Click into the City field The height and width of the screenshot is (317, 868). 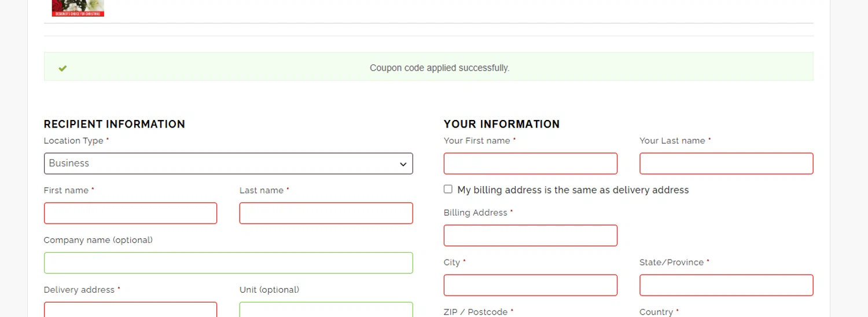pyautogui.click(x=530, y=285)
